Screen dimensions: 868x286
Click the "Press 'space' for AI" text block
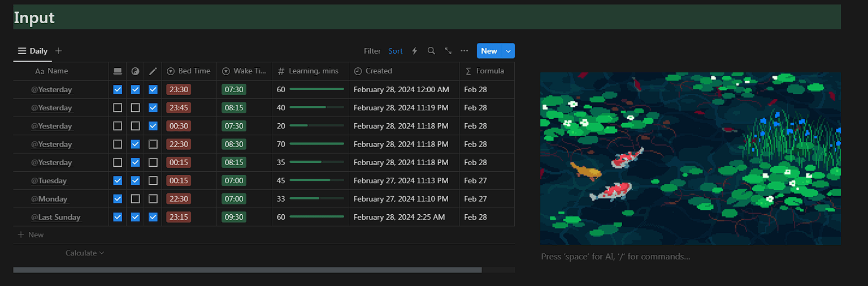pos(615,257)
